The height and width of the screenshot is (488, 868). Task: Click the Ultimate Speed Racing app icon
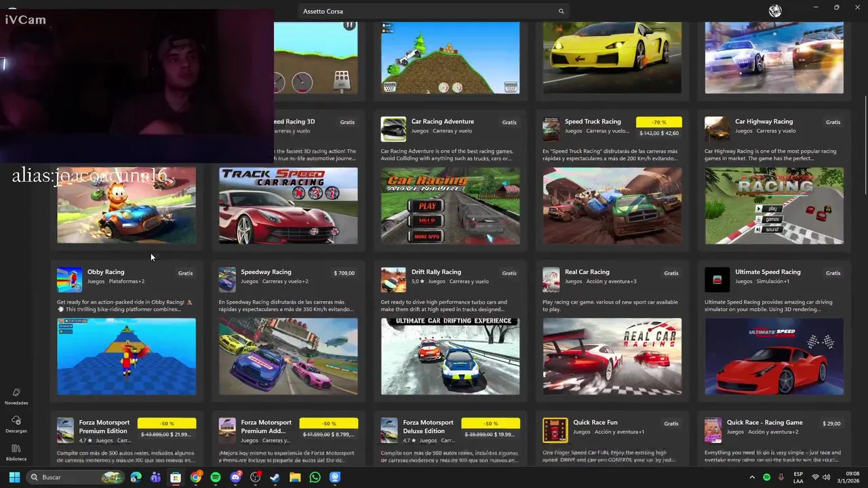click(x=717, y=279)
